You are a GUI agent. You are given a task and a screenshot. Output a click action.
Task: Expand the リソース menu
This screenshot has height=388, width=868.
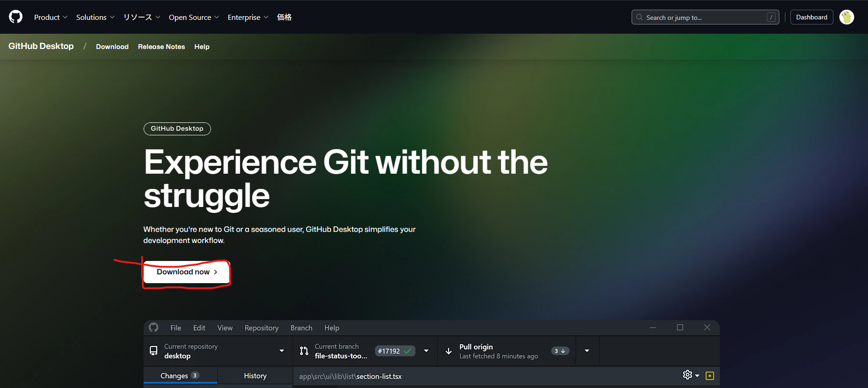pos(142,17)
